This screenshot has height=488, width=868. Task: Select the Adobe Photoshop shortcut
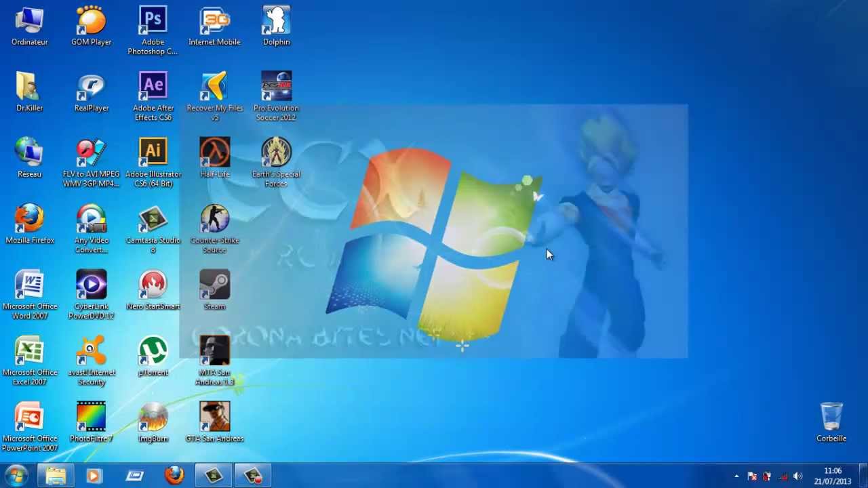[x=153, y=30]
